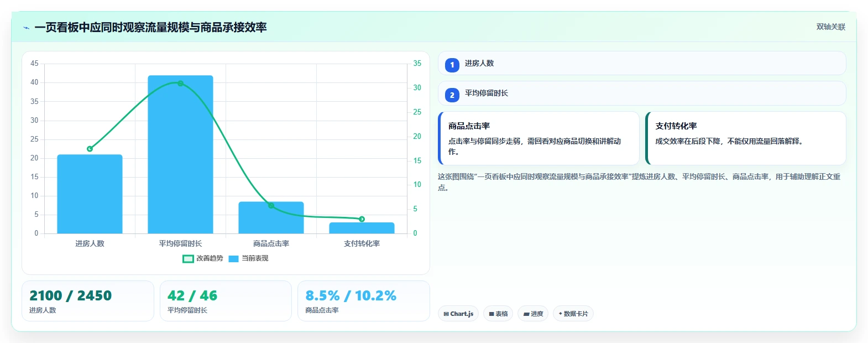Click the green 改善趋势 legend swatch
This screenshot has width=868, height=343.
point(188,258)
